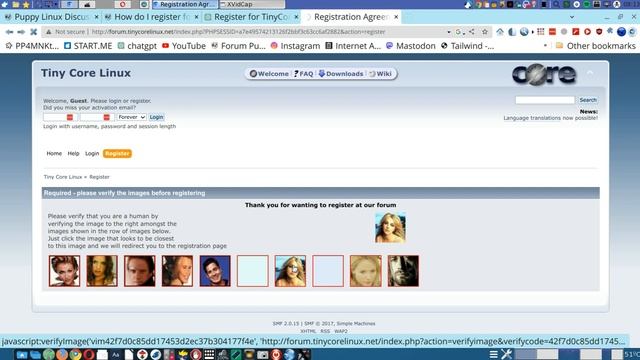
Task: Follow the Tiny Core Linux breadcrumb link
Action: pyautogui.click(x=63, y=177)
